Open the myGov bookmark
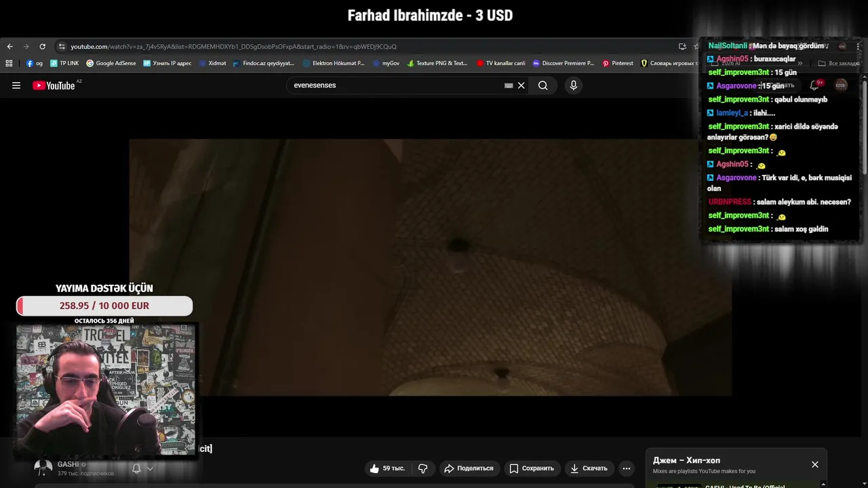 [386, 63]
